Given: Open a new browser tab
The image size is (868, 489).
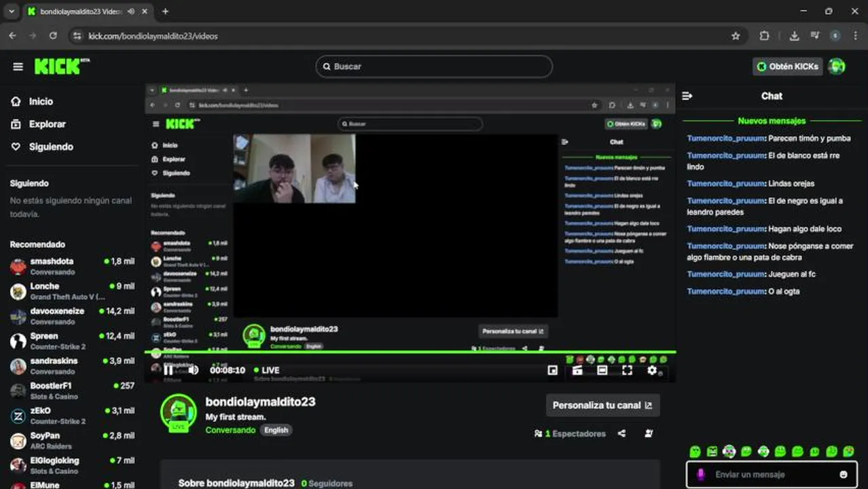Looking at the screenshot, I should 165,12.
